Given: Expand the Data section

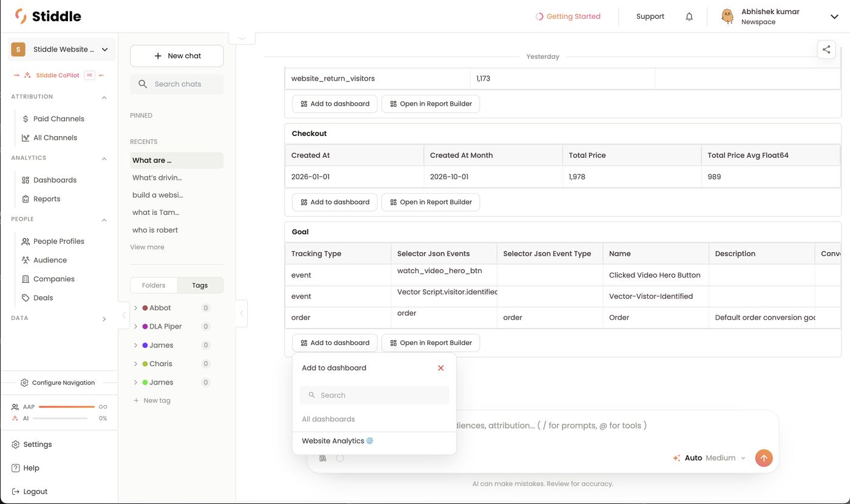Looking at the screenshot, I should [x=104, y=319].
